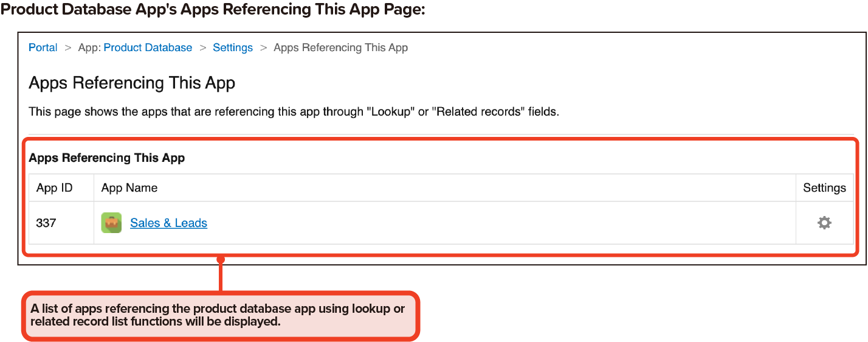868x342 pixels.
Task: Click the page description about Lookup fields
Action: coord(294,112)
